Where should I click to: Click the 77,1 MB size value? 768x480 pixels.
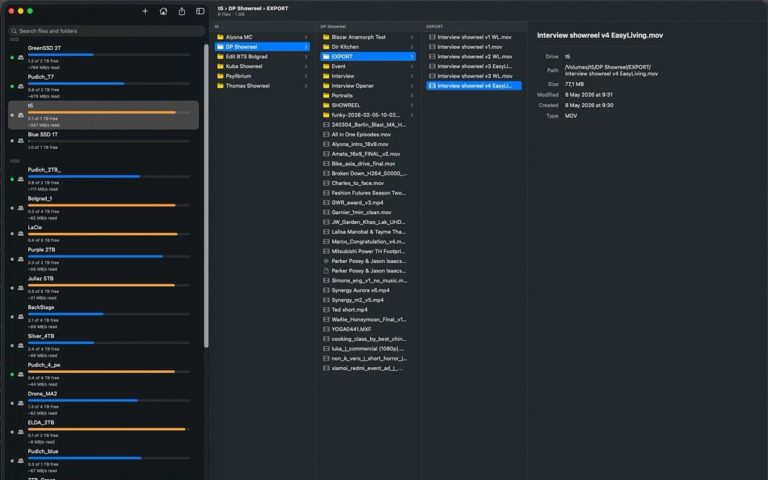coord(574,84)
